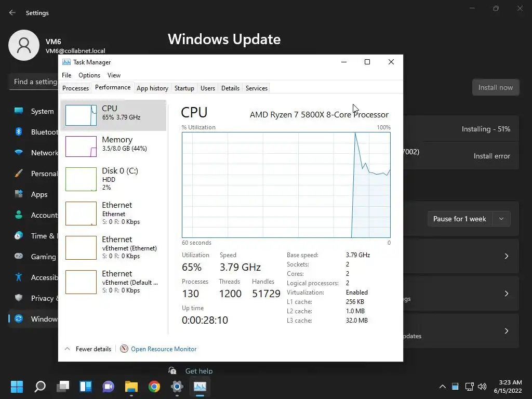This screenshot has width=532, height=399.
Task: Open Gaming settings category
Action: tap(34, 257)
